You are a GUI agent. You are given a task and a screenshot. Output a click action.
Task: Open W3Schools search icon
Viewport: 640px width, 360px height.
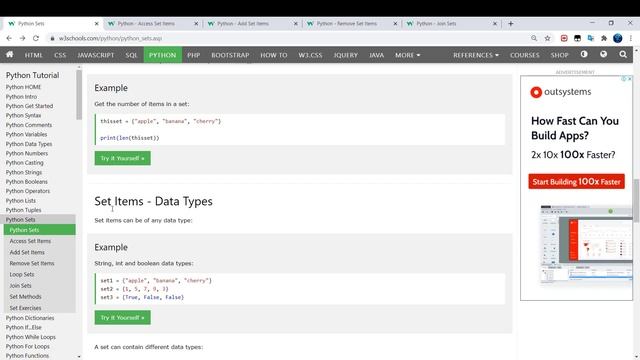coord(623,54)
